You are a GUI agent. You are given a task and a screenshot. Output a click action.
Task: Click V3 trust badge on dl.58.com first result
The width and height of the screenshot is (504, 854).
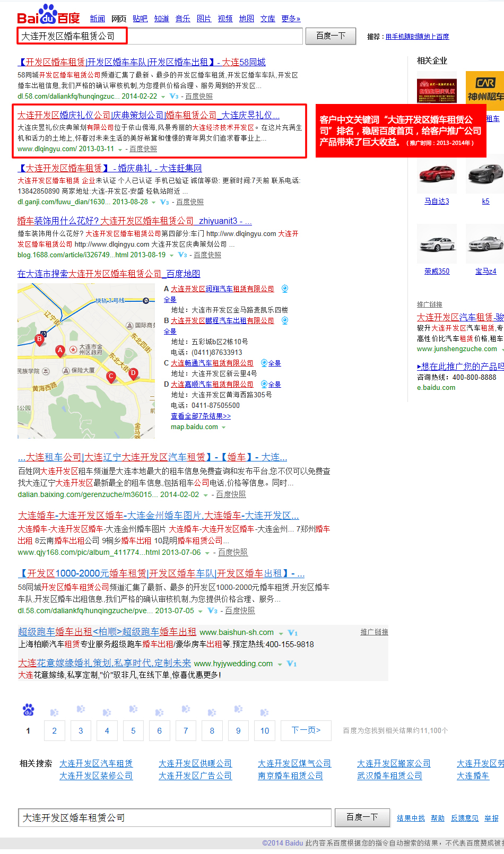click(x=174, y=96)
